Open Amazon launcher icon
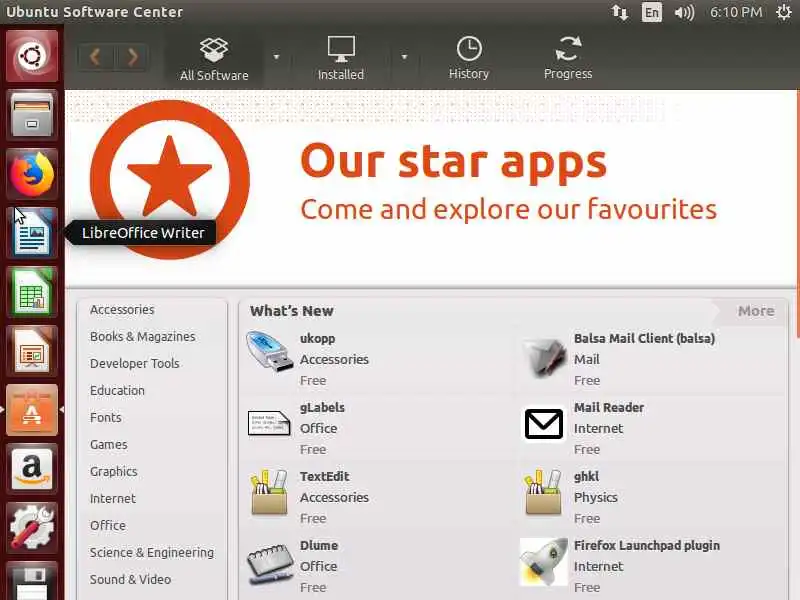Viewport: 800px width, 600px height. (32, 469)
